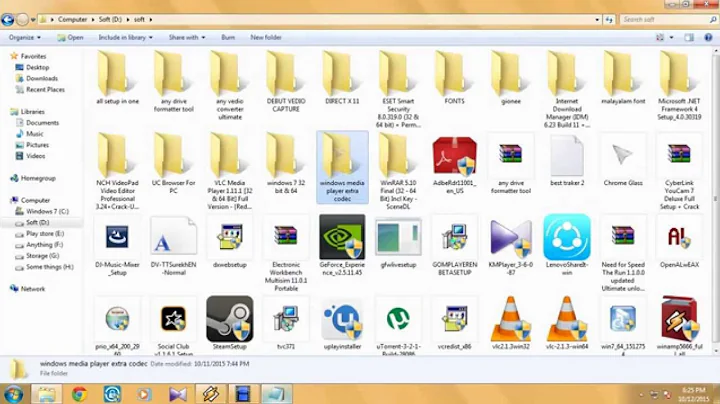This screenshot has width=720, height=404.
Task: Open the Organize dropdown menu
Action: 25,37
